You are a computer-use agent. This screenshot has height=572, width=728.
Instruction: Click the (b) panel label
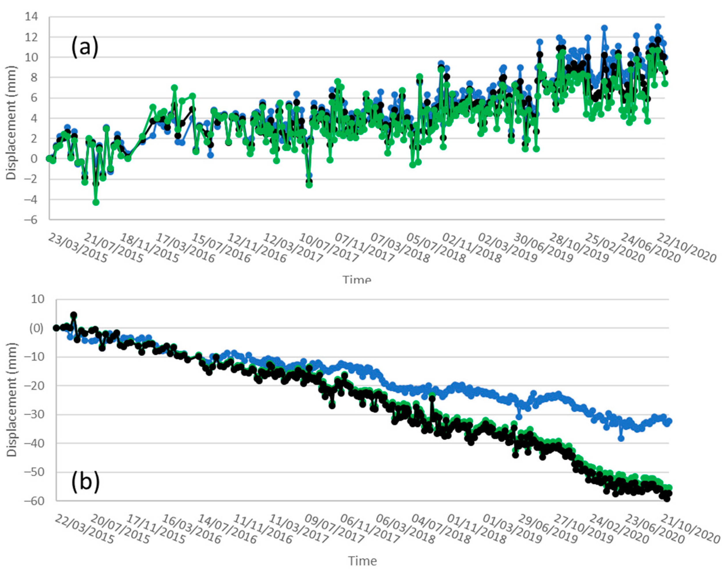point(85,482)
